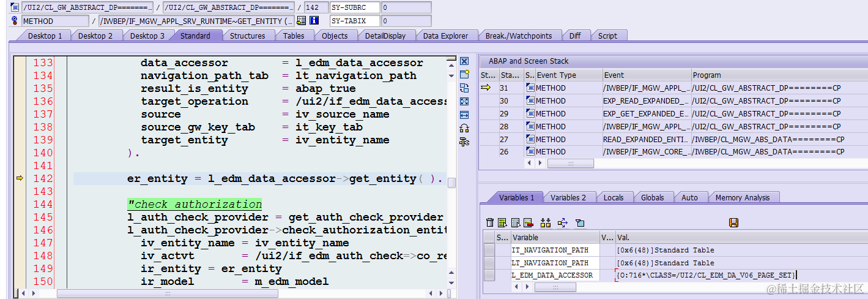
Task: Click the list icon left of the blue info icon
Action: pos(301,21)
